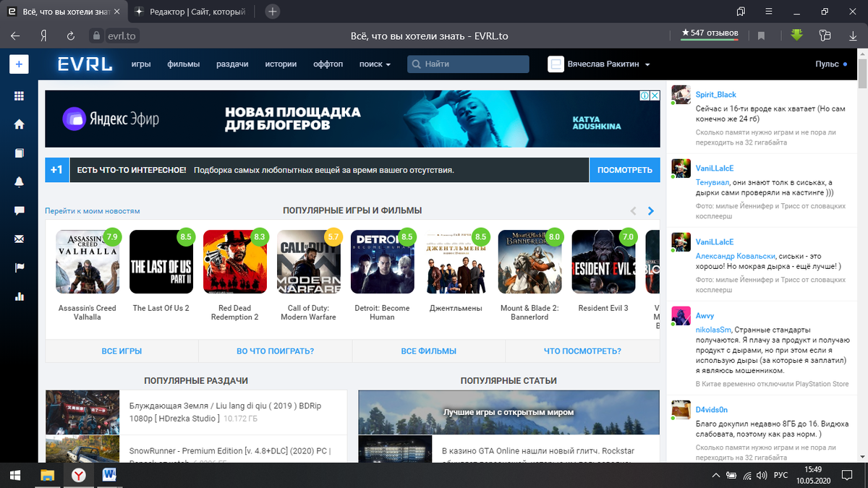Go to home icon in left sidebar
The height and width of the screenshot is (488, 868).
pos(19,124)
